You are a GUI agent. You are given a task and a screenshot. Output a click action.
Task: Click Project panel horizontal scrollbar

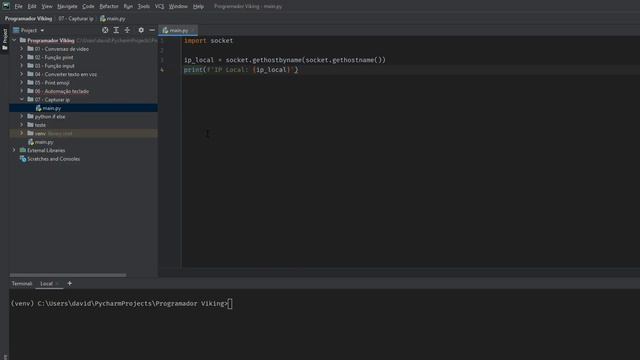tap(68, 275)
